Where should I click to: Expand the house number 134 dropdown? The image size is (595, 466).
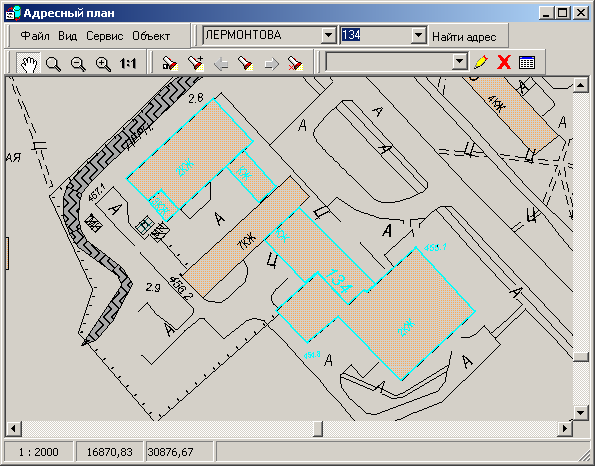419,36
